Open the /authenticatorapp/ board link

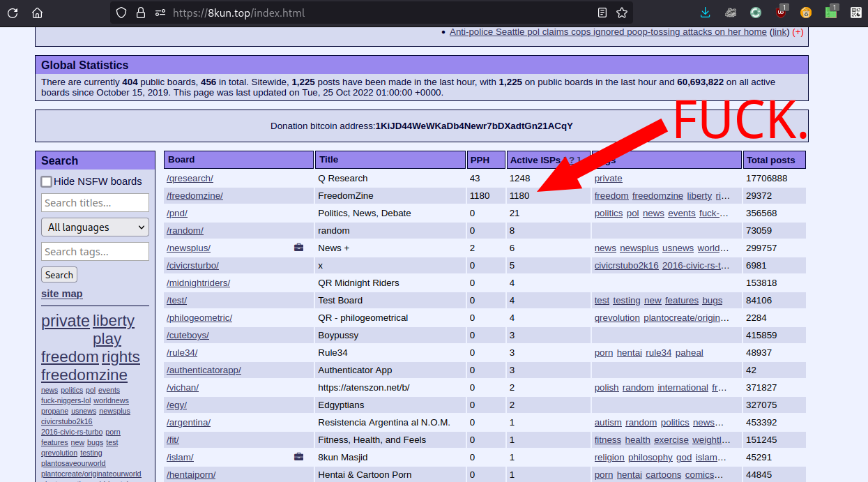click(x=204, y=370)
